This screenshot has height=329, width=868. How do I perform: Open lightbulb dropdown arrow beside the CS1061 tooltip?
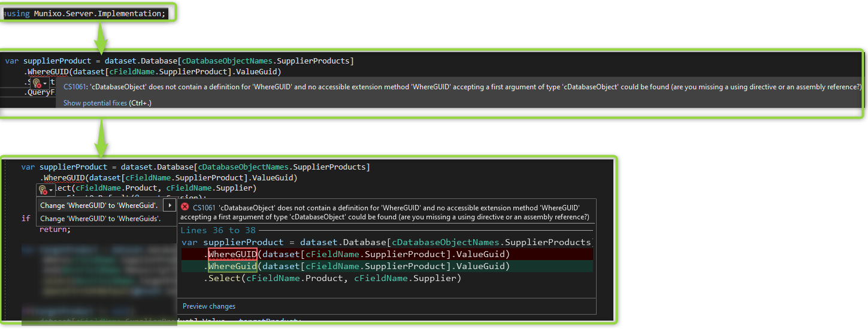tap(46, 83)
